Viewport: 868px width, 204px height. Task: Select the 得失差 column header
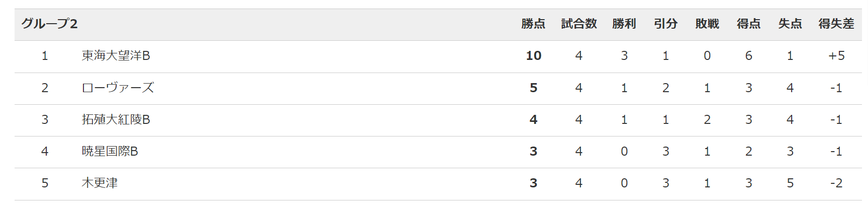tap(836, 24)
